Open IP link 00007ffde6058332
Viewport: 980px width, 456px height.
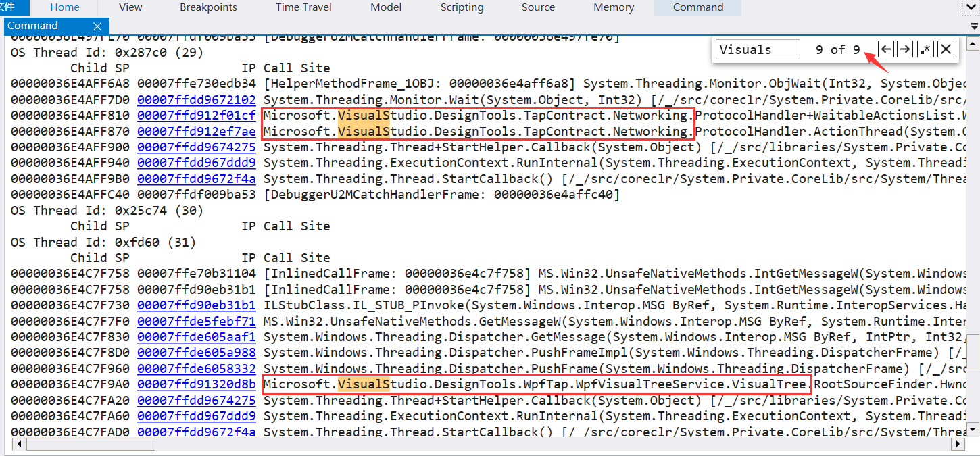(197, 369)
